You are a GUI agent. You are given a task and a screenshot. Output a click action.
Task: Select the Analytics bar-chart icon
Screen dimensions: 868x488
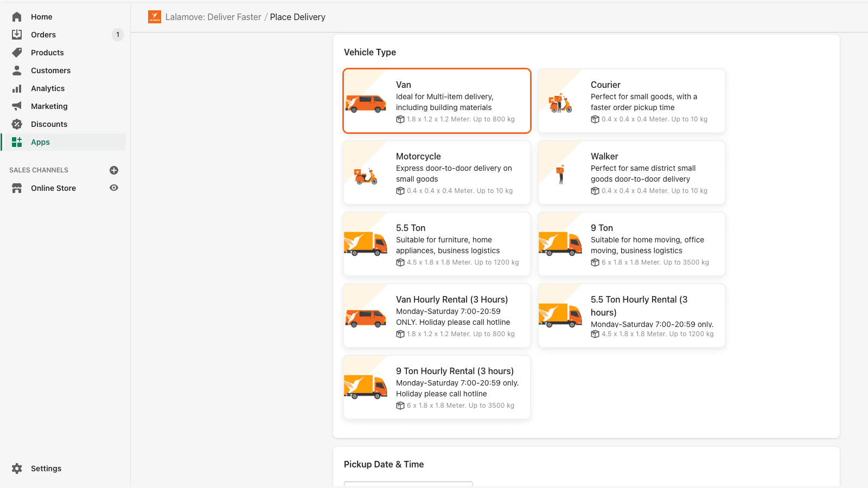tap(17, 88)
